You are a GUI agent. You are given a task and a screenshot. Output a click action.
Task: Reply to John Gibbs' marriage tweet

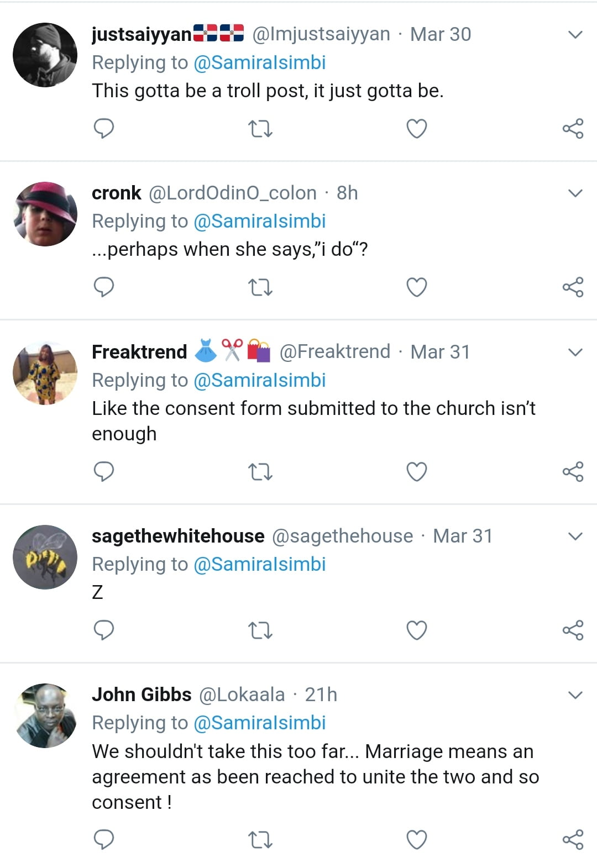104,840
